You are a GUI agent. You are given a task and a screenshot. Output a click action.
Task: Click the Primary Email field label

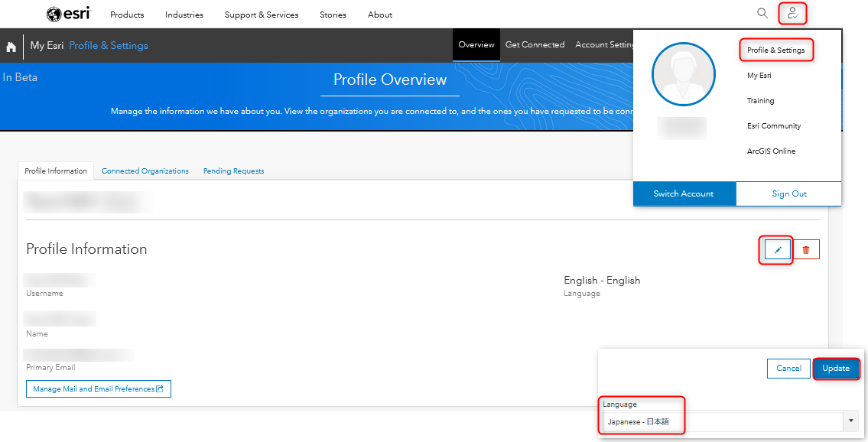(50, 367)
